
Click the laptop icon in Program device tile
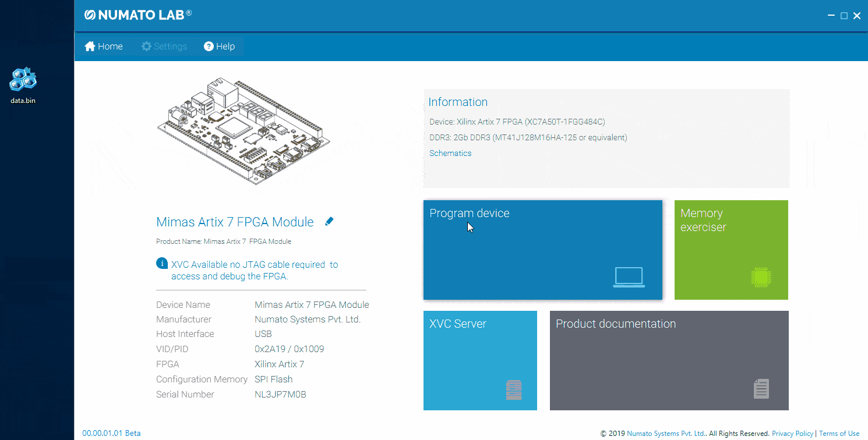629,277
